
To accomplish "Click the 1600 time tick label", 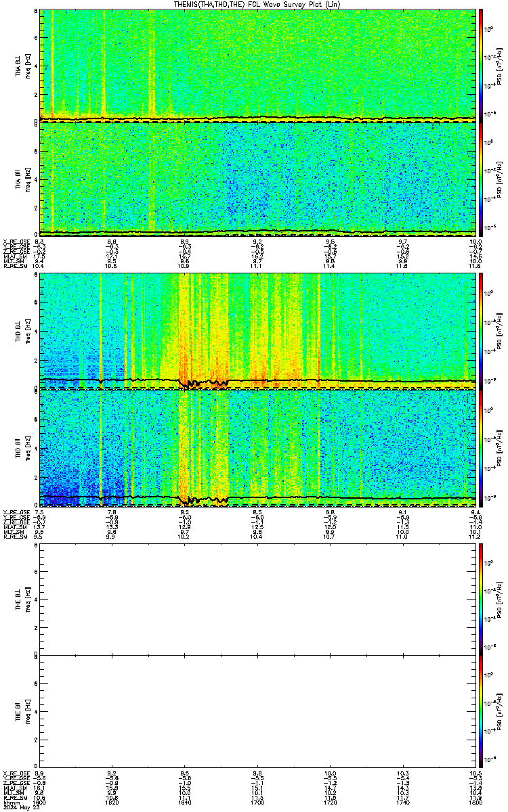I will 40,803.
